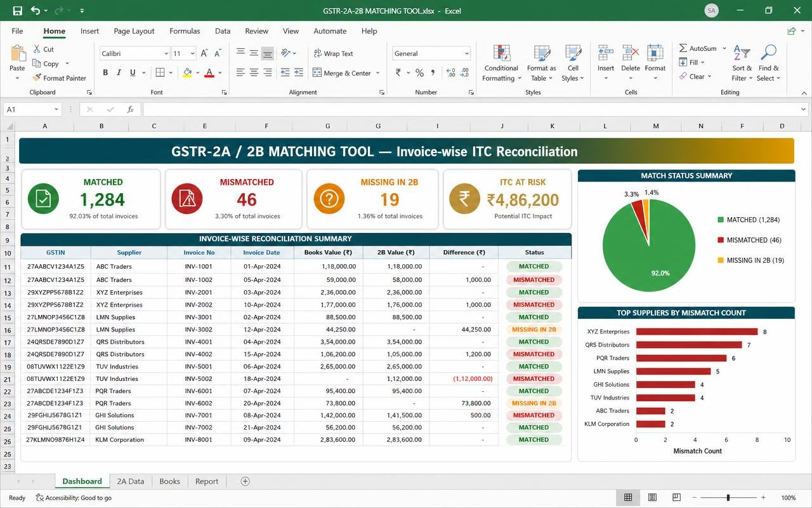
Task: Open the Page Layout tab
Action: [x=134, y=30]
